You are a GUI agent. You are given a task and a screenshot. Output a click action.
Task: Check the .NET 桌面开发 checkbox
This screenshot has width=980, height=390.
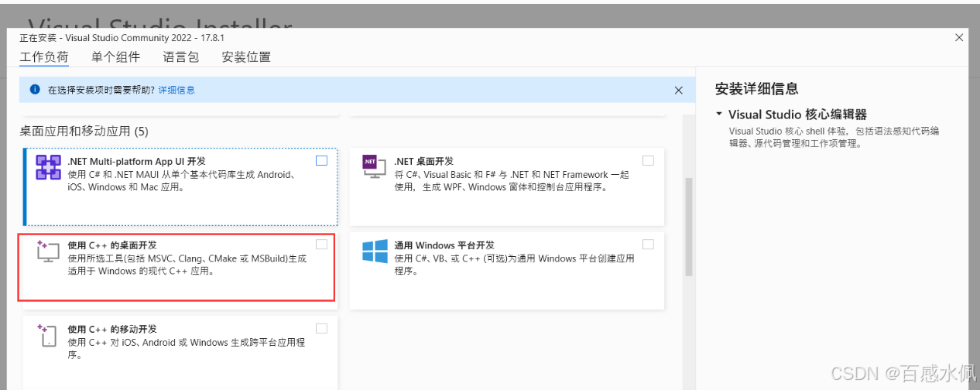tap(648, 161)
